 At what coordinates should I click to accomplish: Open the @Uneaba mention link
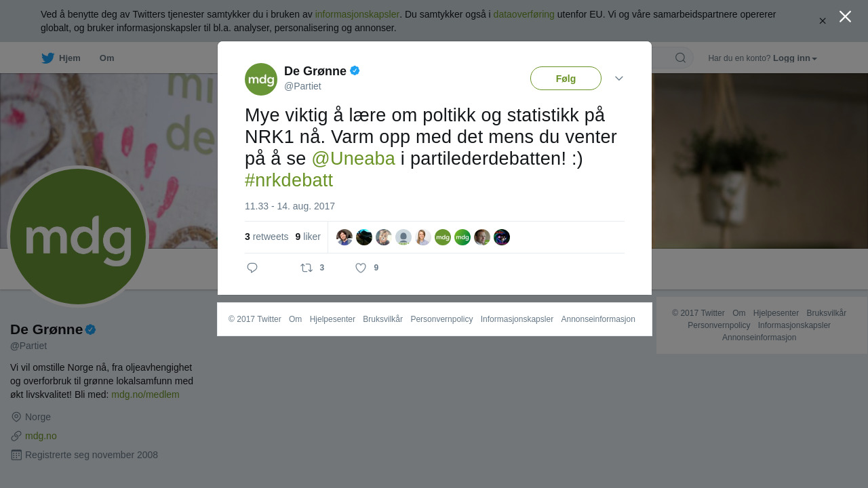click(x=353, y=159)
